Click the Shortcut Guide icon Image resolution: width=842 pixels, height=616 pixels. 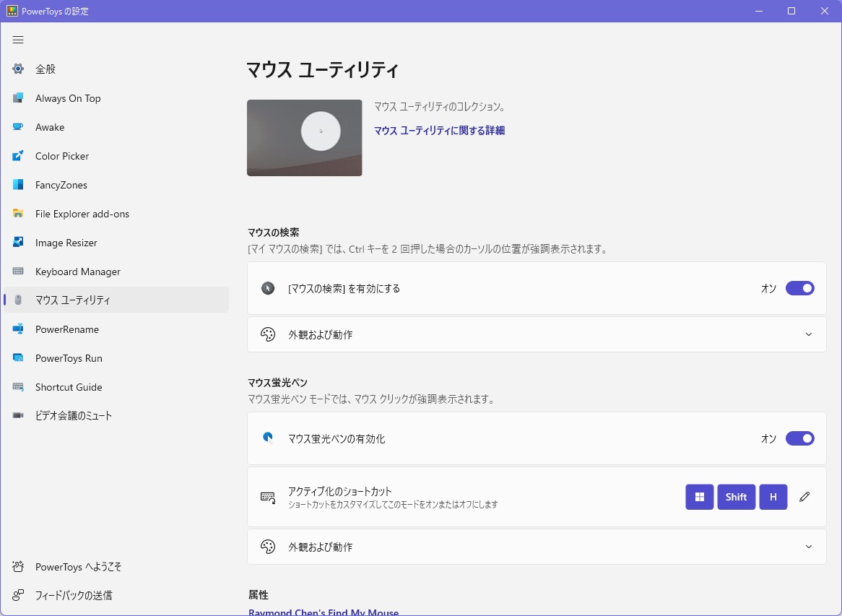click(x=18, y=387)
